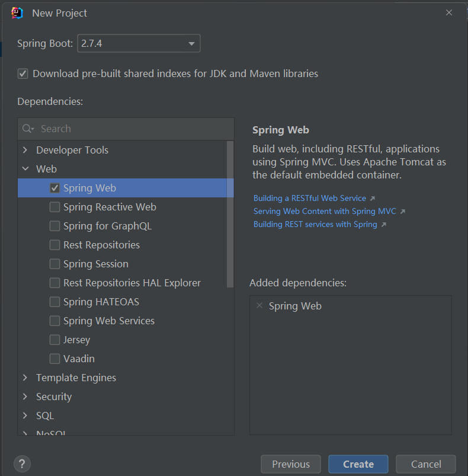Screen dimensions: 468x476
Task: Open the Spring Boot version dropdown
Action: (139, 43)
